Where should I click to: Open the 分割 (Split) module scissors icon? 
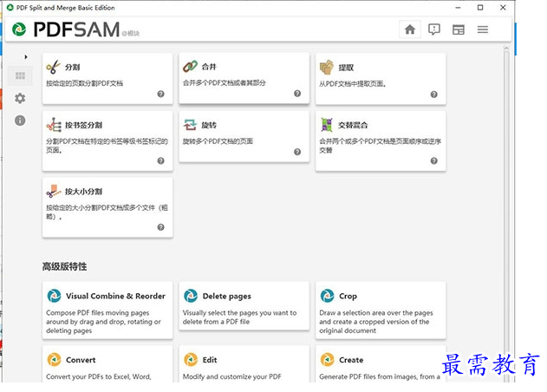[x=53, y=67]
